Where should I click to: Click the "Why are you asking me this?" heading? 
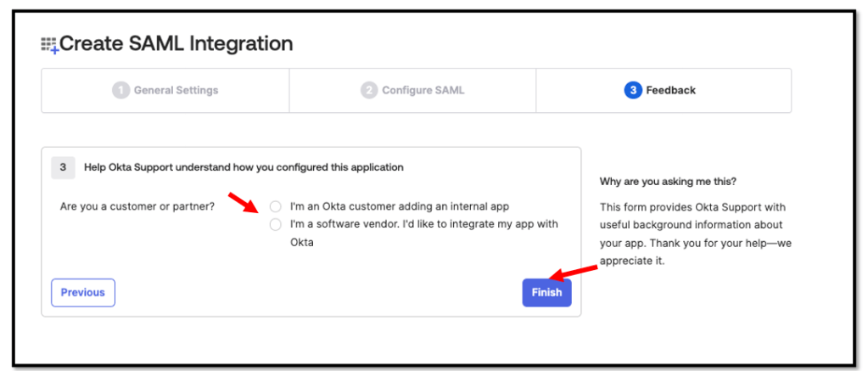click(x=668, y=181)
